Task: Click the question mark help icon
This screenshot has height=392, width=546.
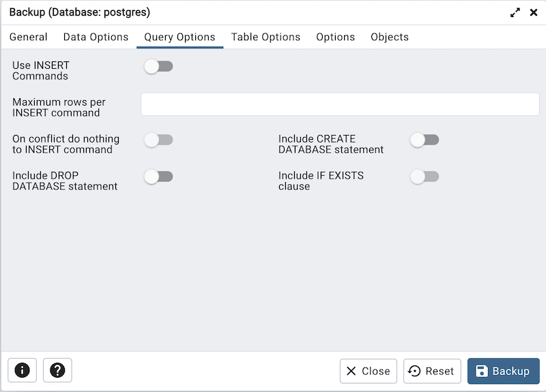Action: (x=57, y=371)
